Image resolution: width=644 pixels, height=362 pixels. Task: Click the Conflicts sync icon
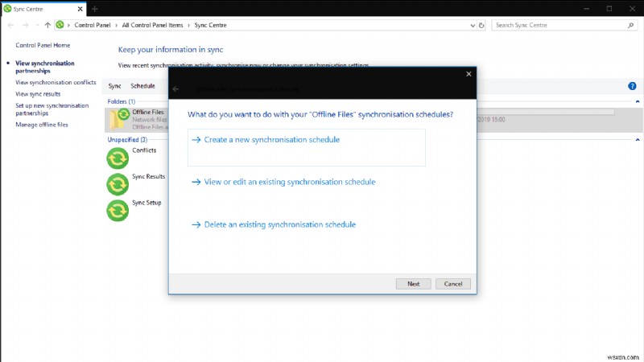point(118,158)
